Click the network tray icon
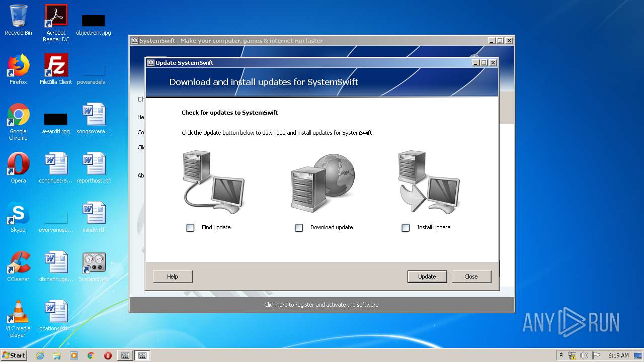644x362 pixels. (x=573, y=355)
